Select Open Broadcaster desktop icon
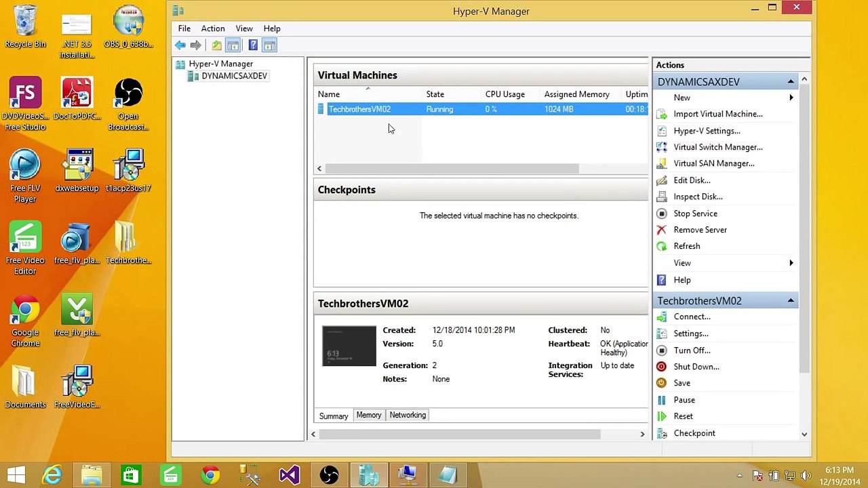The height and width of the screenshot is (488, 868). coord(128,105)
